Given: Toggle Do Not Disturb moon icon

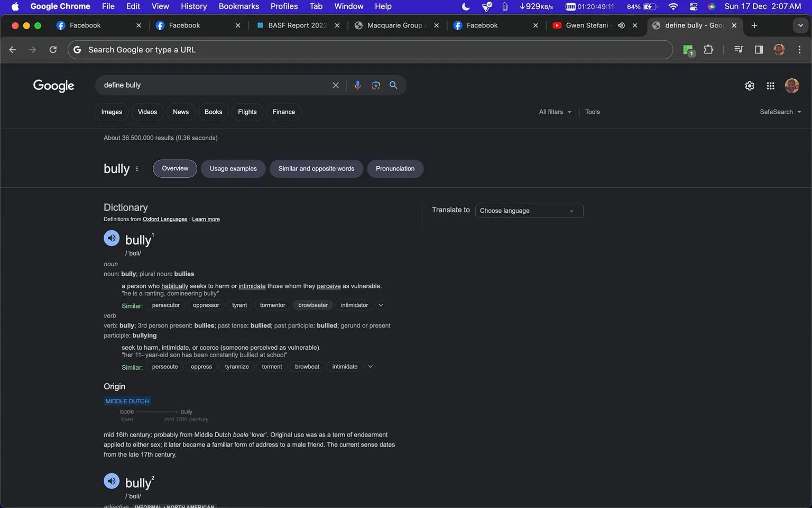Looking at the screenshot, I should [466, 6].
